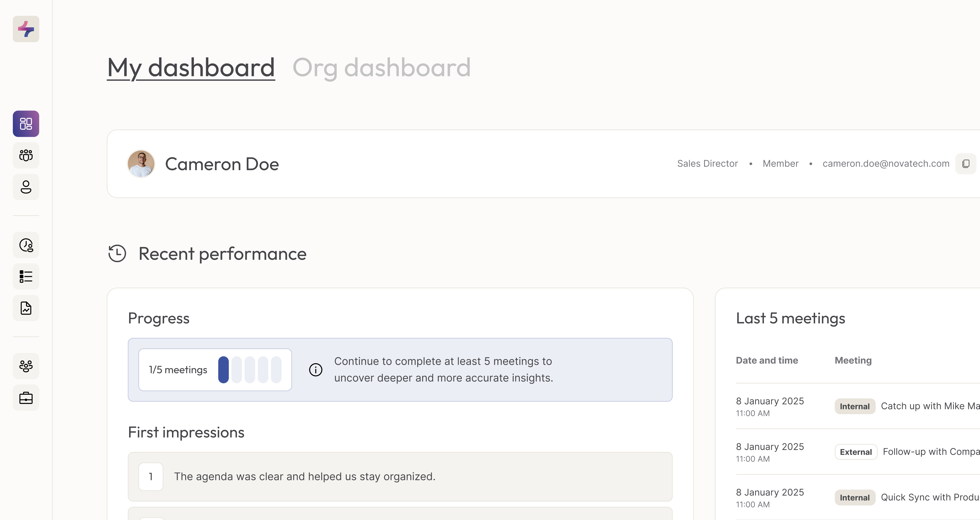The image size is (980, 520).
Task: Click the app logo in the sidebar
Action: (x=26, y=29)
